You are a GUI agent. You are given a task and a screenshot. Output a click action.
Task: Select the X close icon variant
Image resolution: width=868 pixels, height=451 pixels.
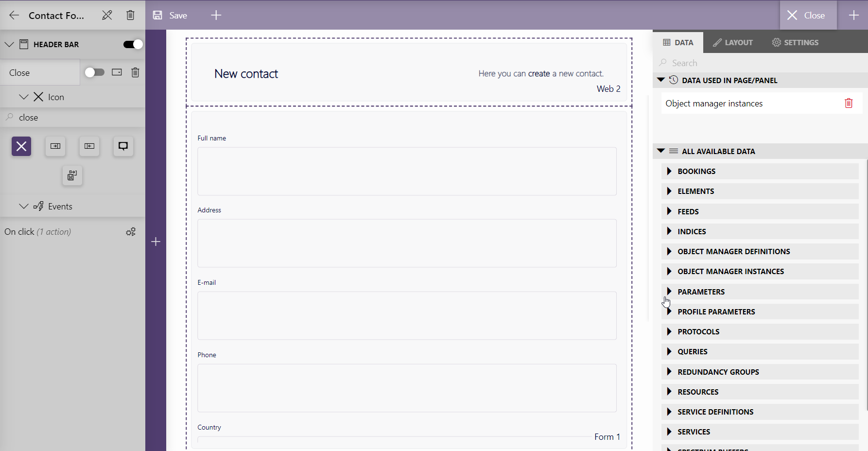tap(21, 146)
